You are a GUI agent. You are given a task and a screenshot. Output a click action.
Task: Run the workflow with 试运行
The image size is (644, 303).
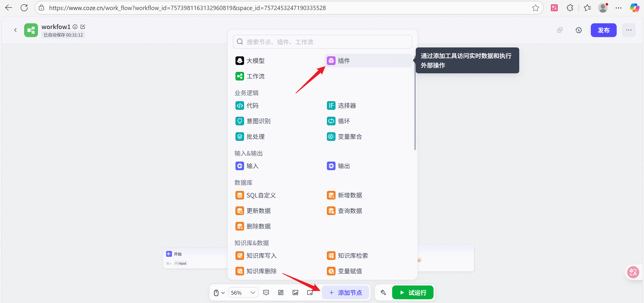pyautogui.click(x=413, y=292)
